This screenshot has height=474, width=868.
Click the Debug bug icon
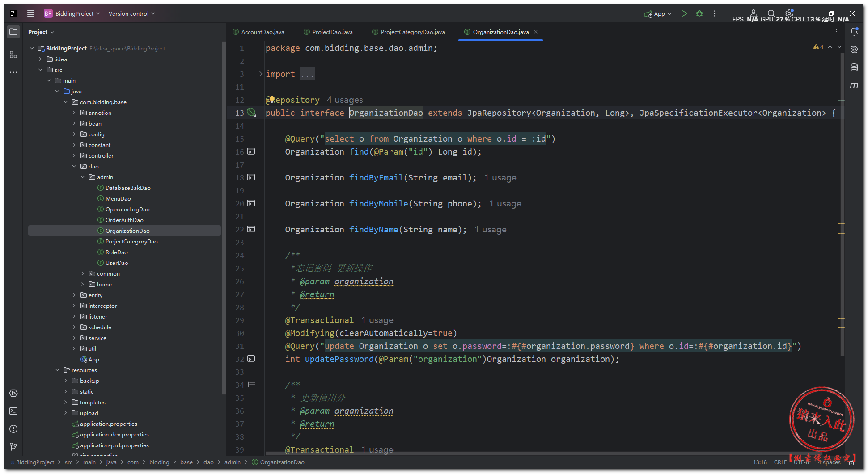click(699, 14)
